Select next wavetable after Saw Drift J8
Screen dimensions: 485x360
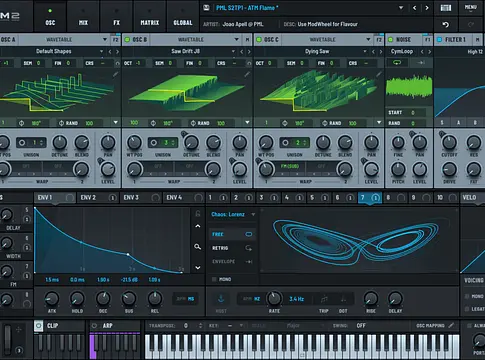click(x=249, y=52)
